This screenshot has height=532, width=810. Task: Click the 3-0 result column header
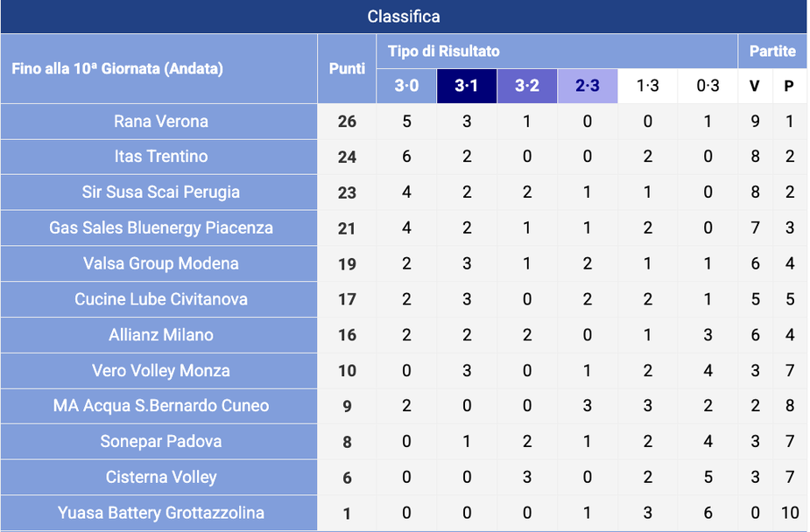pos(406,86)
